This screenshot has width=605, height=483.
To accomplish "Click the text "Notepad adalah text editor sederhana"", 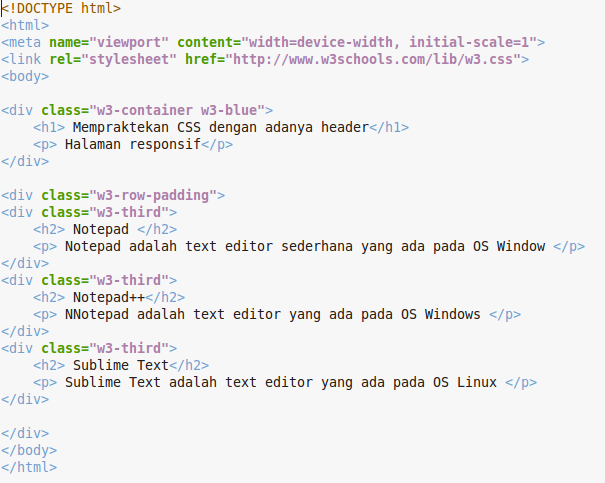I will click(x=209, y=246).
